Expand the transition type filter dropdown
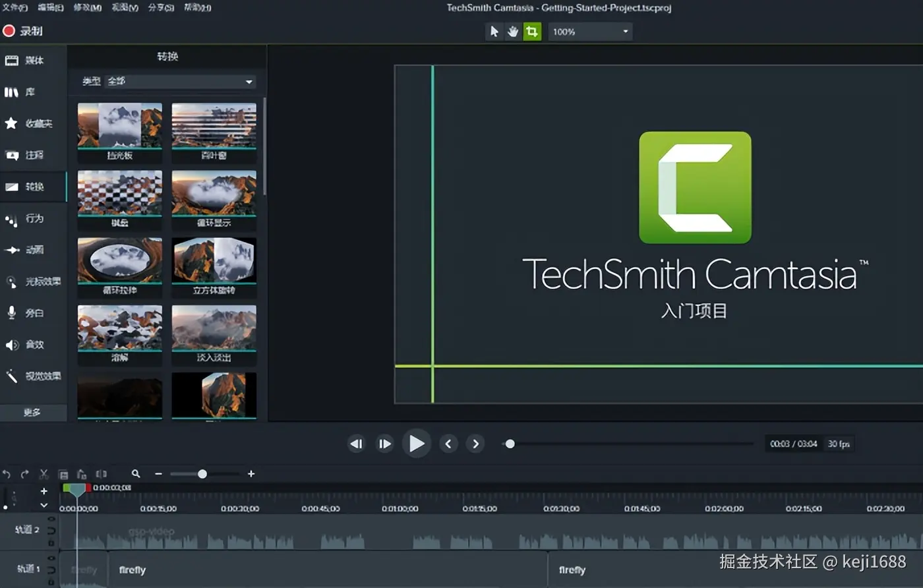This screenshot has width=923, height=588. (249, 82)
